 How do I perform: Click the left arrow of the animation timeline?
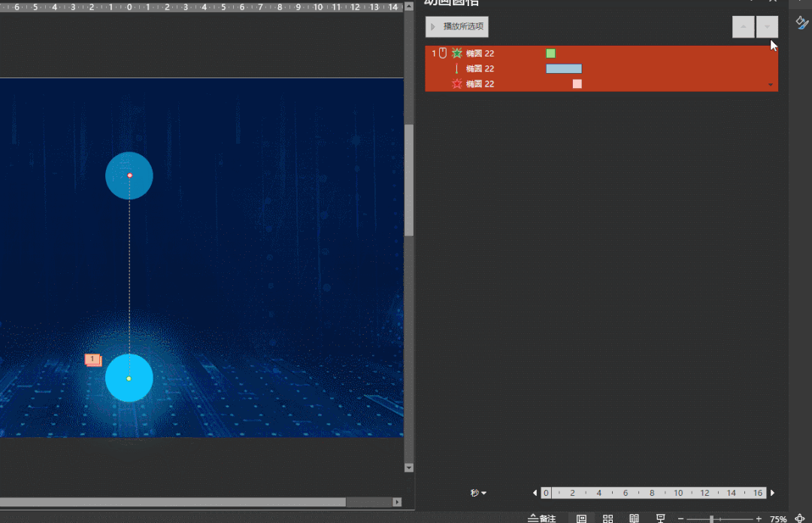(x=535, y=493)
